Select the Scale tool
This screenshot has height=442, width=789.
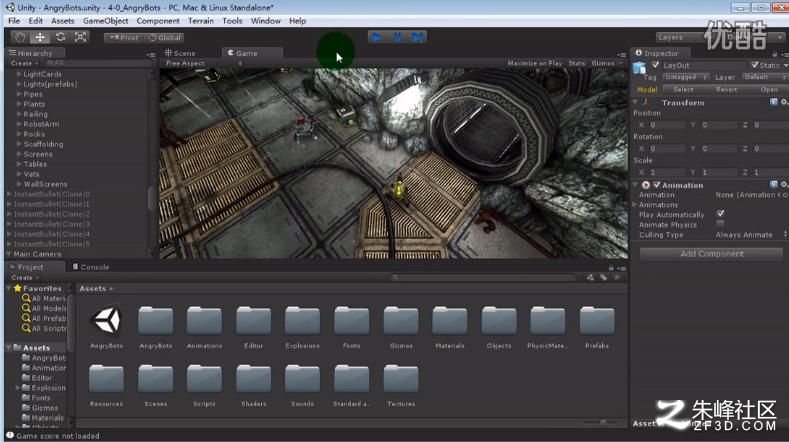(x=81, y=37)
